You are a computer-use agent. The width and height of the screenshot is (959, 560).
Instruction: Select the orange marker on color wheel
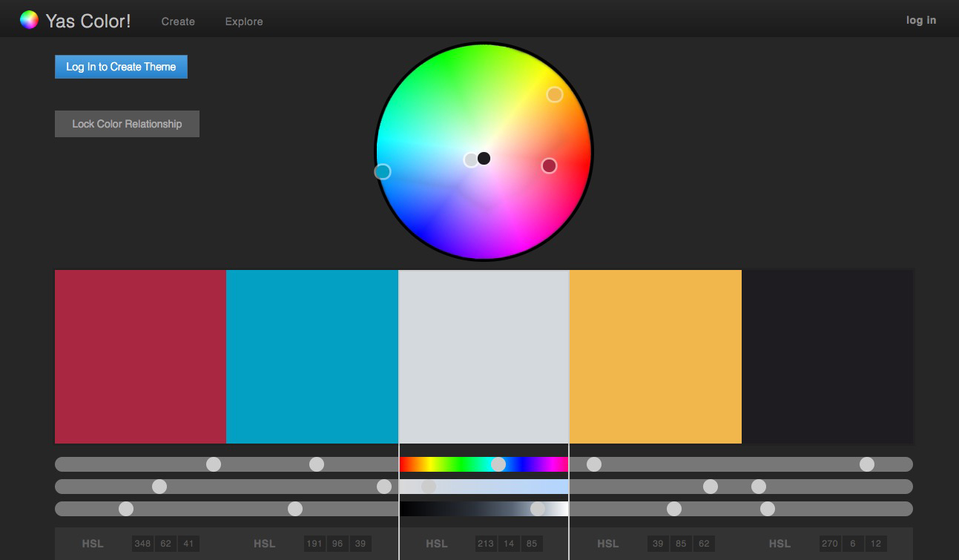click(x=555, y=94)
